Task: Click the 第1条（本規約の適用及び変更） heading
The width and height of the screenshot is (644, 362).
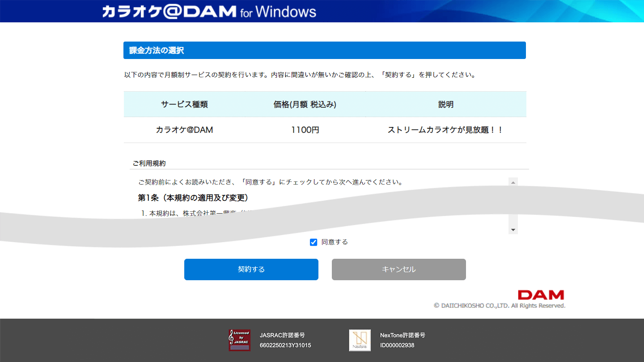Action: click(x=193, y=198)
